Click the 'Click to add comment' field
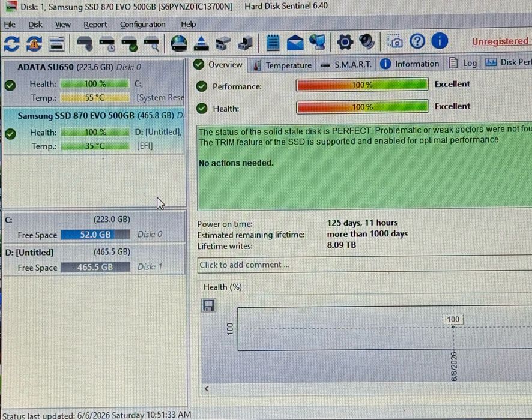The image size is (532, 420). tap(364, 265)
